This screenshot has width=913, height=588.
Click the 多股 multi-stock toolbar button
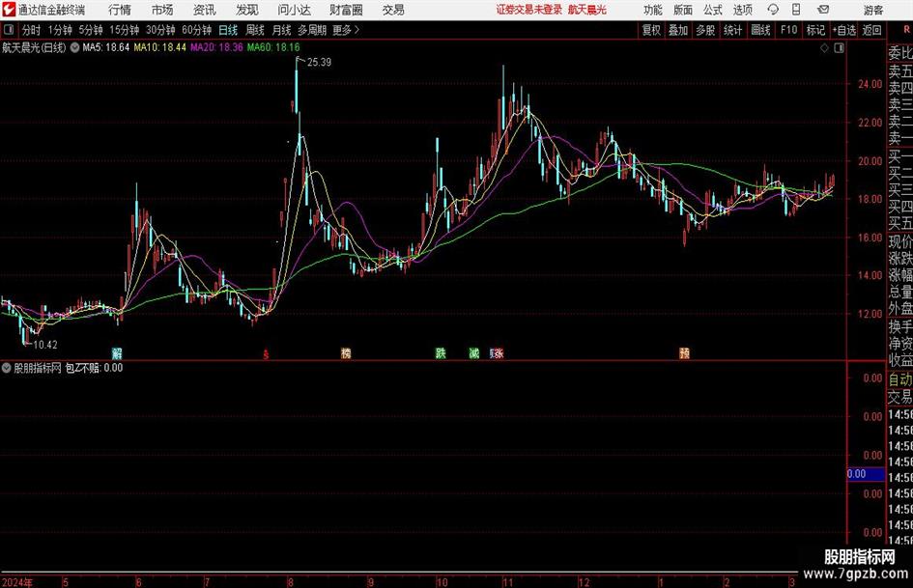click(x=705, y=30)
